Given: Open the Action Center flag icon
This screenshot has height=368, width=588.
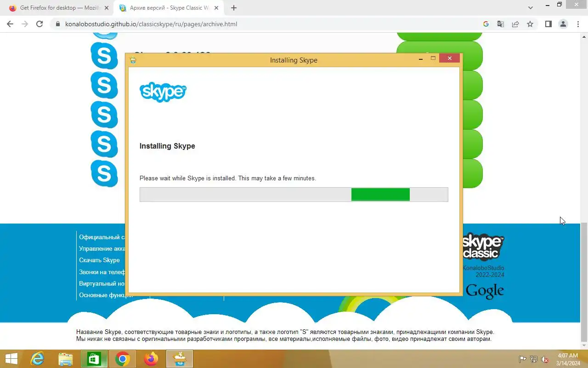Looking at the screenshot, I should coord(523,359).
